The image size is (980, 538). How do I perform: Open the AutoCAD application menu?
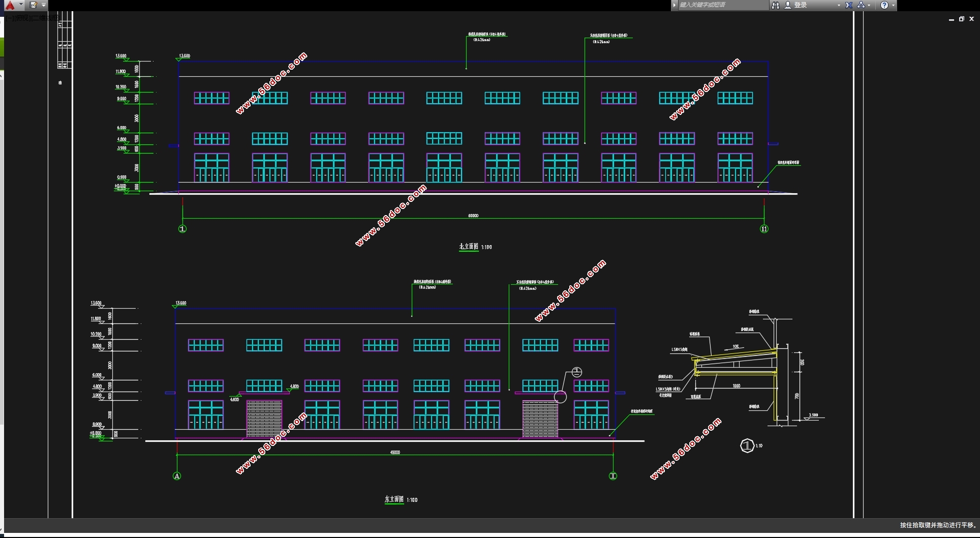pyautogui.click(x=10, y=5)
